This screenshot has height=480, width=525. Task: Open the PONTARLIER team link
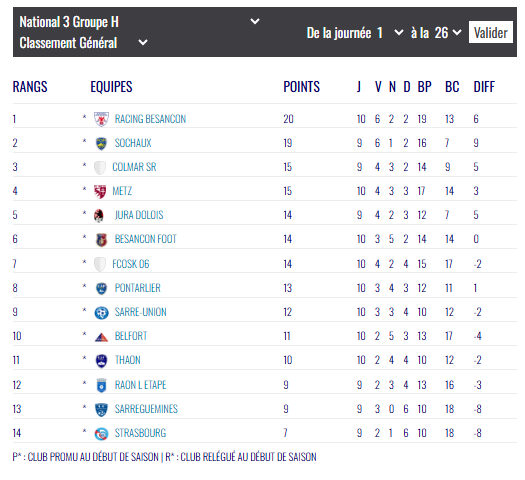pyautogui.click(x=138, y=288)
